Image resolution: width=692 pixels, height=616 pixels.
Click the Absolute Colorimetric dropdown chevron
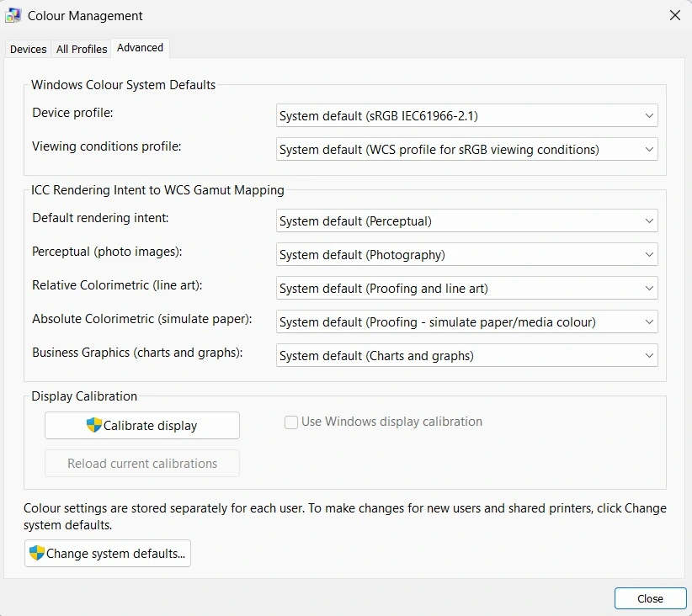[649, 321]
